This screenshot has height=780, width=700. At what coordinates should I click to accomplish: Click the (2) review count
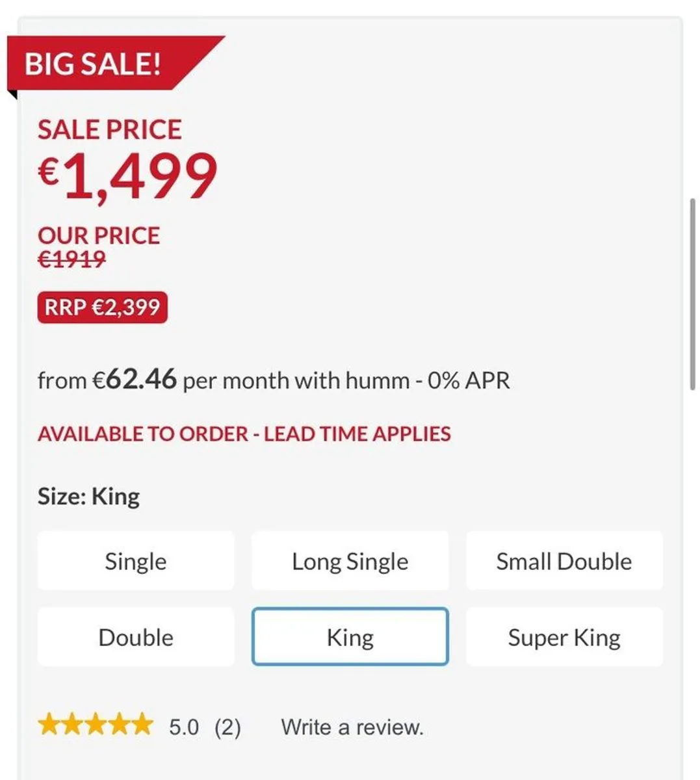click(x=227, y=727)
